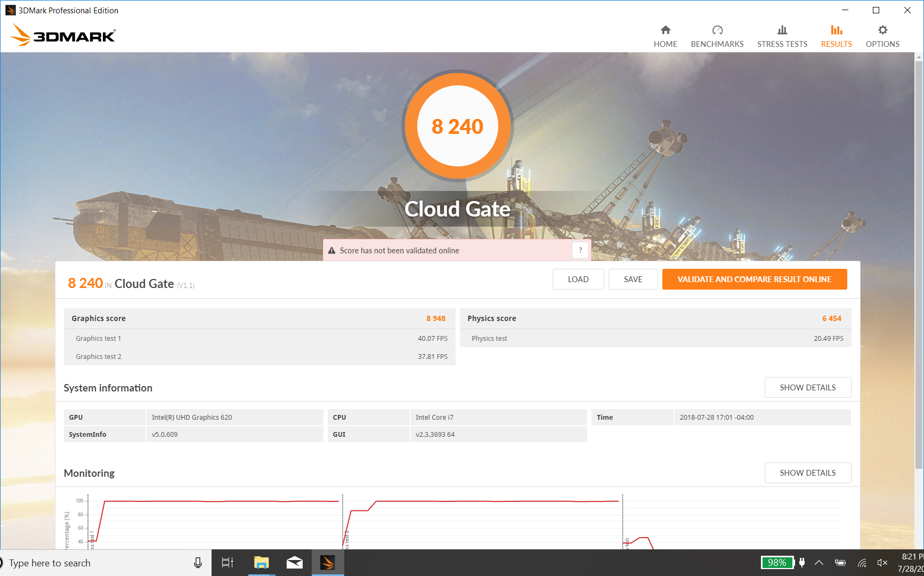This screenshot has width=924, height=576.
Task: Open the Home icon in navigation
Action: coord(666,30)
